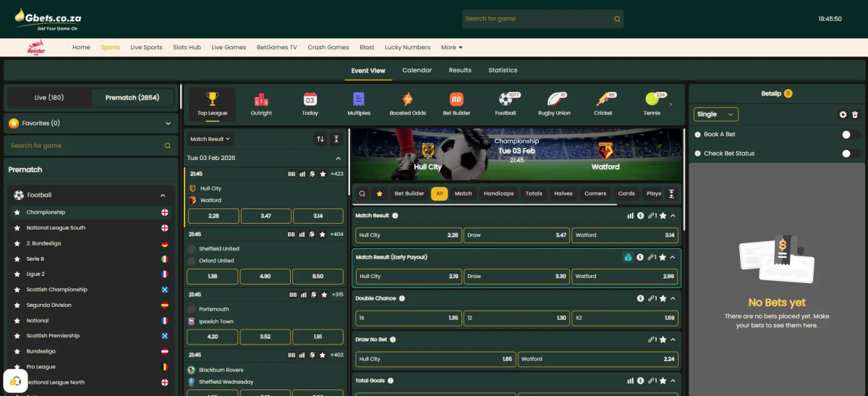868x396 pixels.
Task: Open the Top League category icon
Action: [x=212, y=98]
